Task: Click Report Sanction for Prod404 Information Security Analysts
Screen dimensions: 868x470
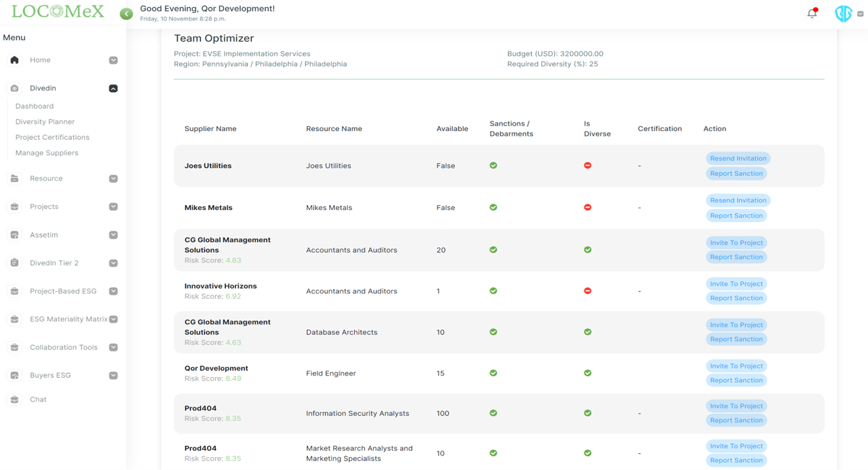Action: pyautogui.click(x=736, y=420)
